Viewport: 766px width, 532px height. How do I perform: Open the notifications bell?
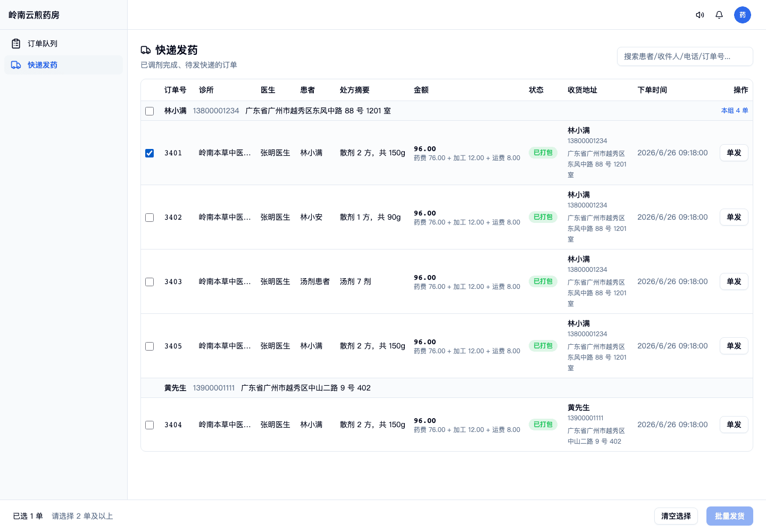pos(719,15)
